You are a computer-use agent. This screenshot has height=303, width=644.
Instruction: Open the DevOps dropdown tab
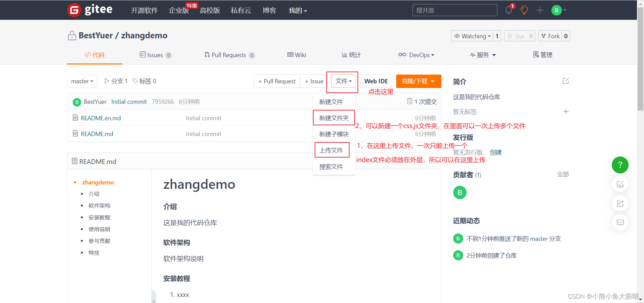tap(416, 55)
